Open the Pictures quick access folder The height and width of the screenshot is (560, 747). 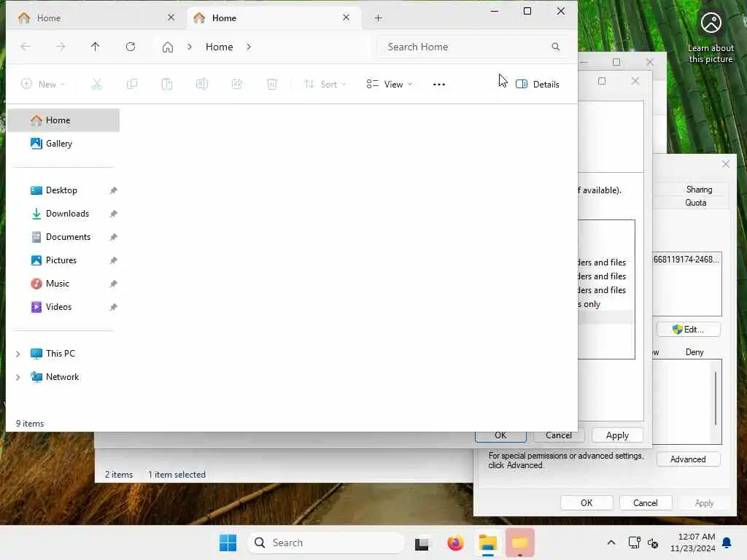pyautogui.click(x=61, y=260)
